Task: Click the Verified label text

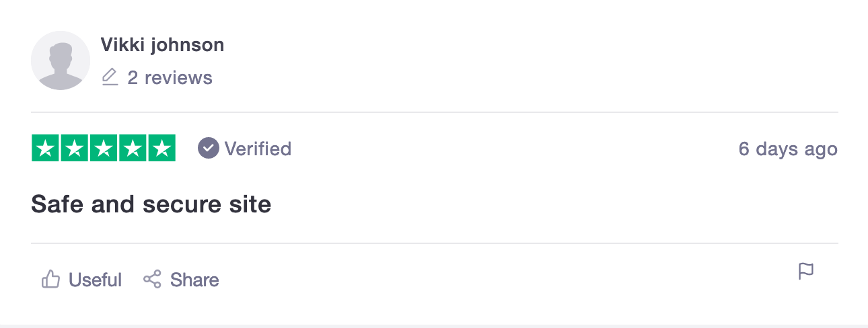Action: pos(258,149)
